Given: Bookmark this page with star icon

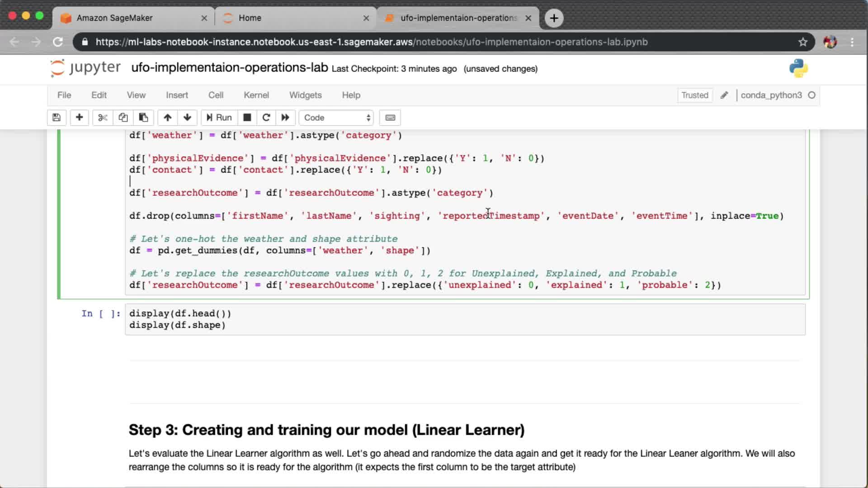Looking at the screenshot, I should (x=803, y=42).
